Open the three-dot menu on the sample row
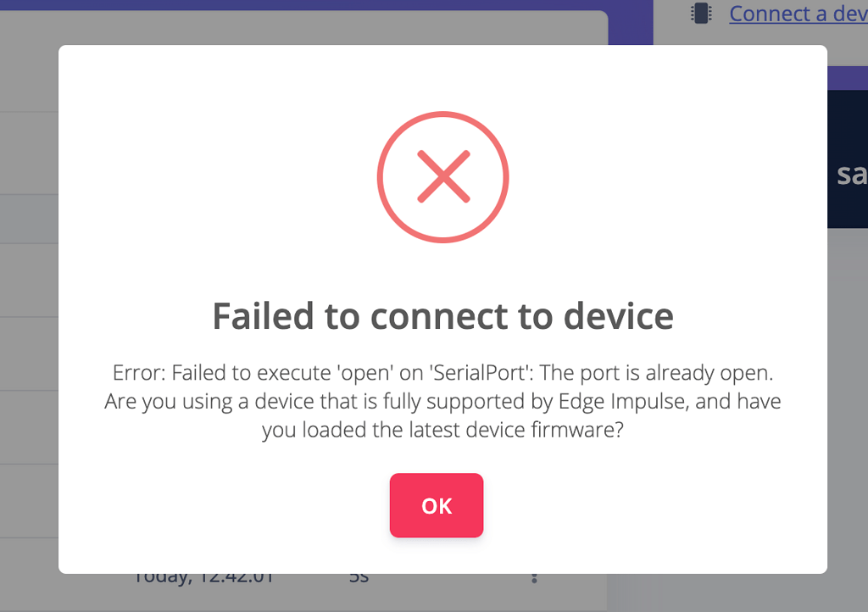The width and height of the screenshot is (868, 612). click(534, 578)
